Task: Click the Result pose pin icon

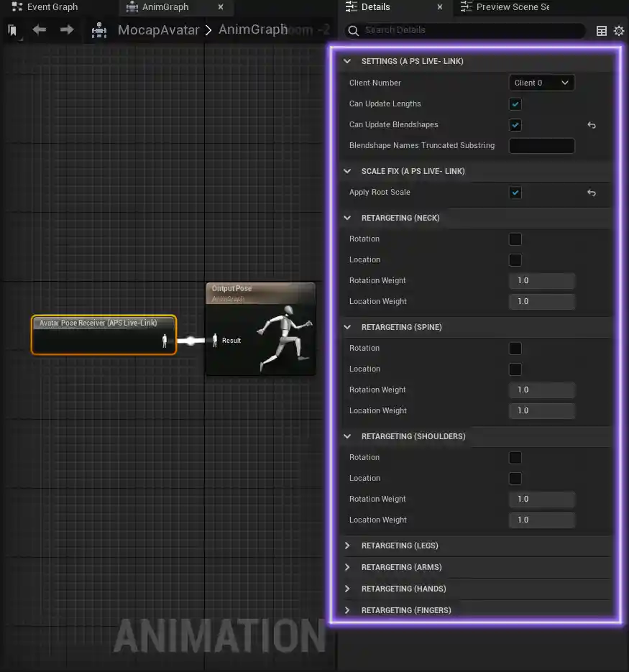Action: (215, 340)
